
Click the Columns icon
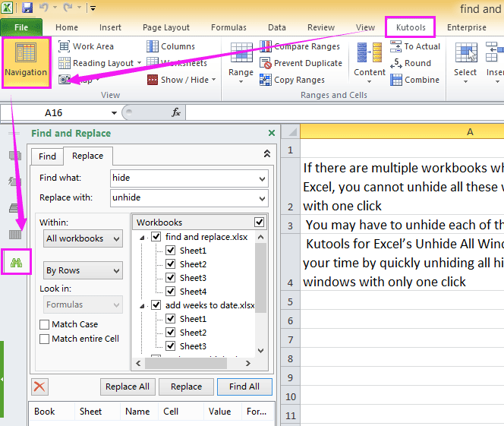[x=153, y=46]
